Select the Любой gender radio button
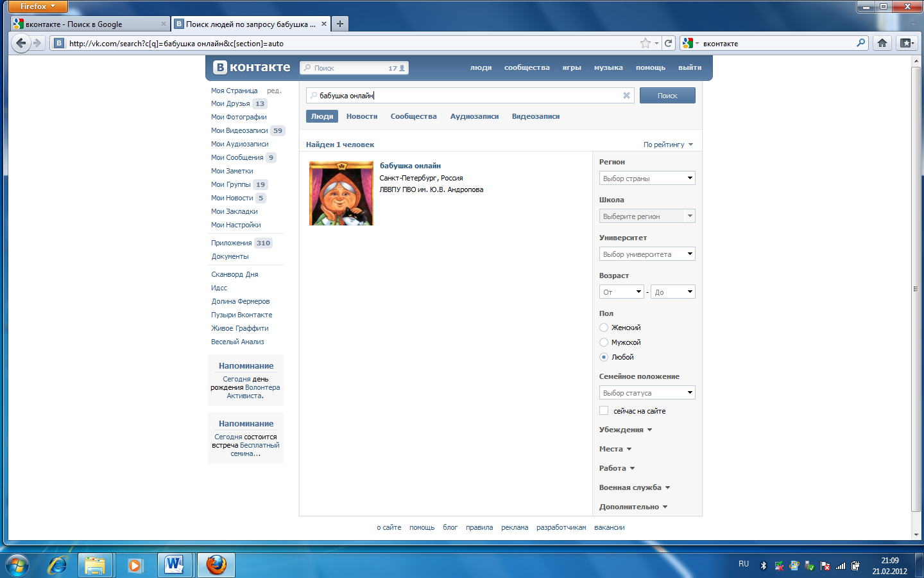This screenshot has height=578, width=924. (x=604, y=357)
